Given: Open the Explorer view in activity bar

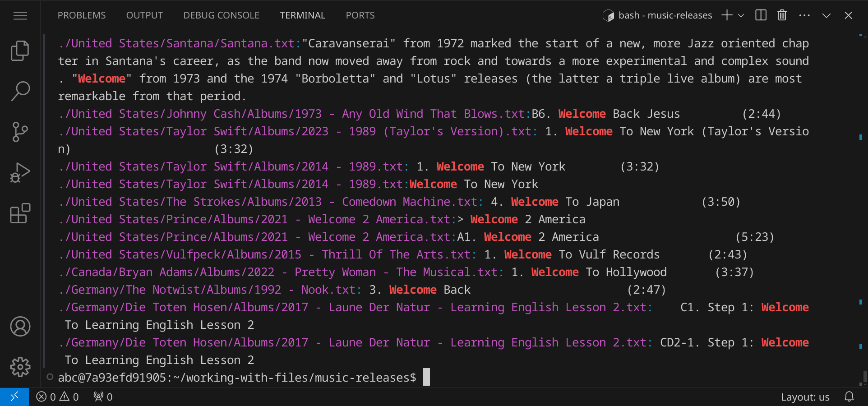Looking at the screenshot, I should (20, 51).
